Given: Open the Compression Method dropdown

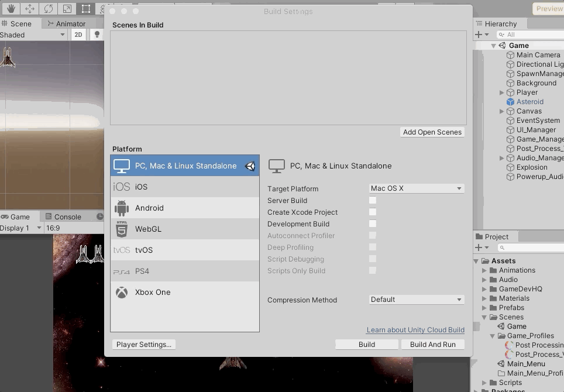Looking at the screenshot, I should coord(417,300).
